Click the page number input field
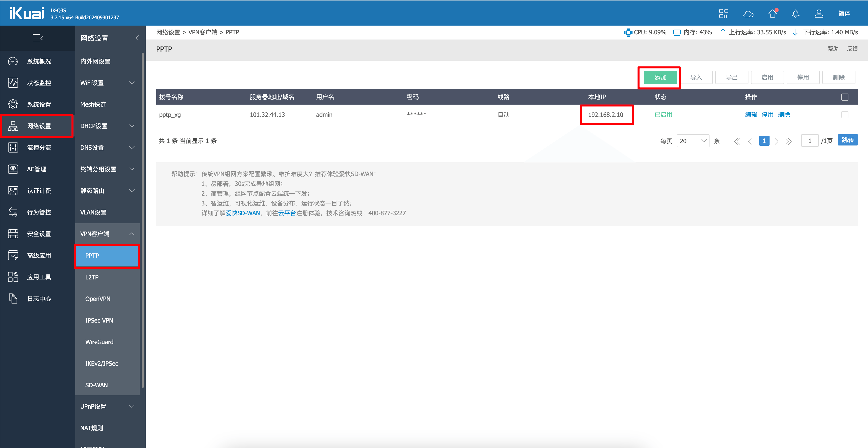 coord(809,141)
